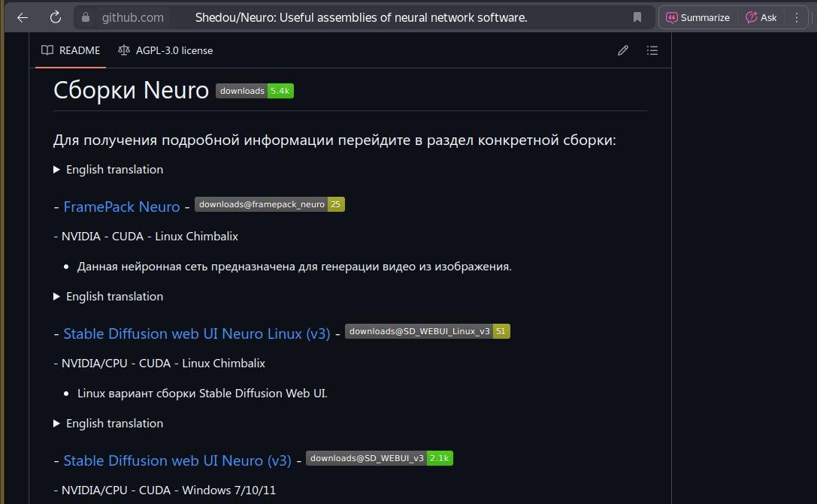
Task: Bookmark this page with the bookmark icon
Action: point(637,18)
